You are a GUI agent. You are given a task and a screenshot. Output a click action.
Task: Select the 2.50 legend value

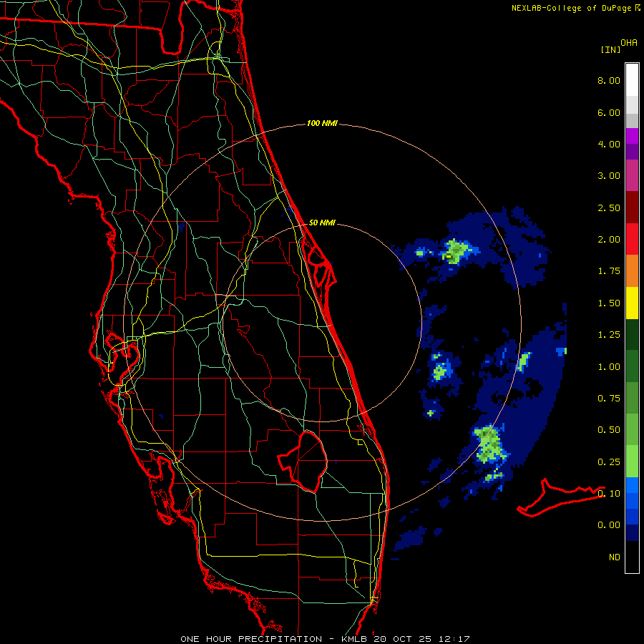(609, 208)
